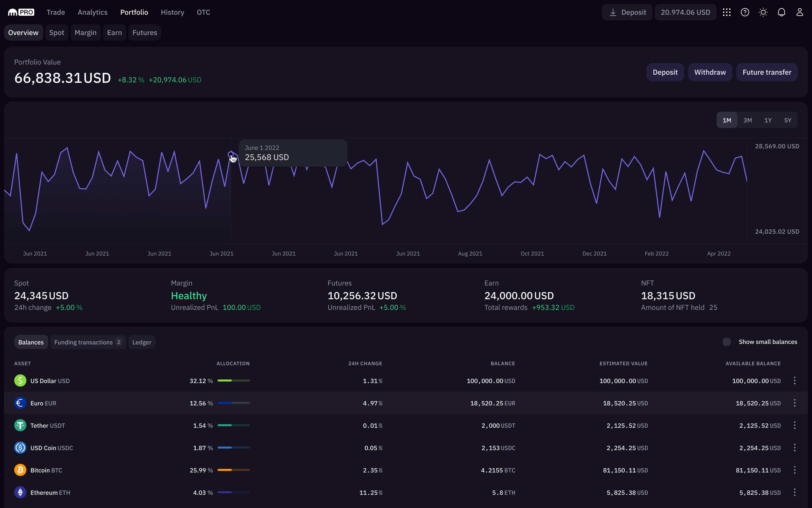The image size is (812, 508).
Task: Open notifications bell icon
Action: coord(782,12)
